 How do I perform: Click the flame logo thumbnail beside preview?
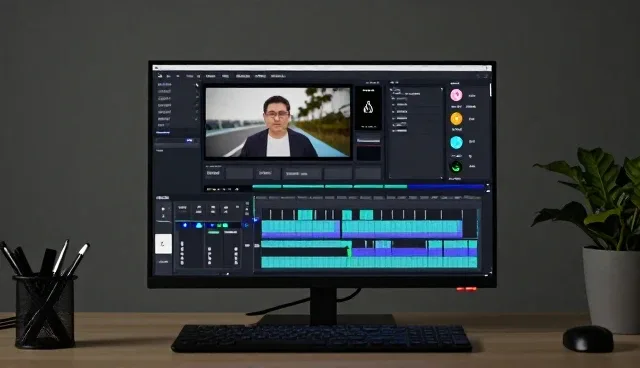pos(368,108)
